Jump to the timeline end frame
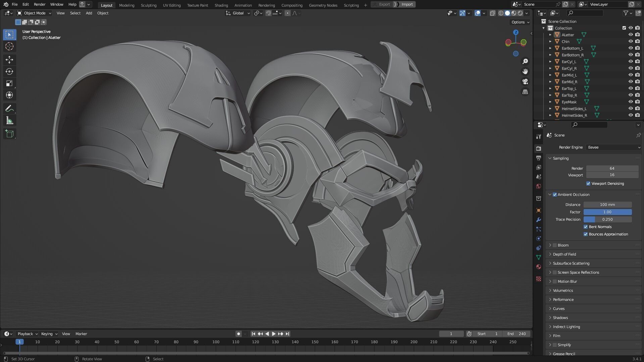The width and height of the screenshot is (644, 362). [287, 334]
